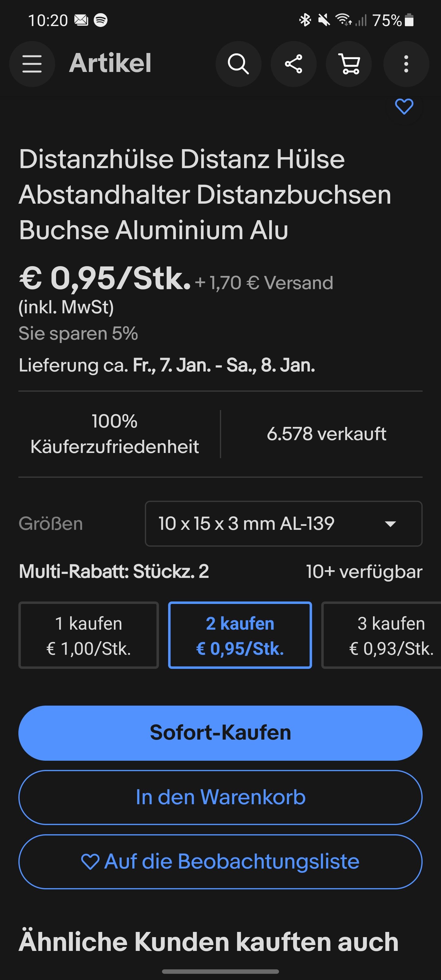Add item via 'In den Warenkorb'
Viewport: 441px width, 980px height.
(x=220, y=797)
